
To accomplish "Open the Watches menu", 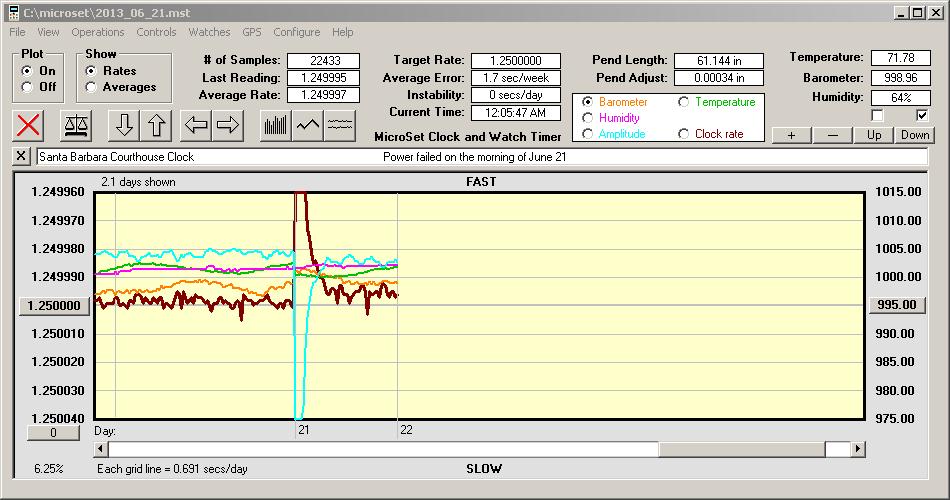I will 209,32.
